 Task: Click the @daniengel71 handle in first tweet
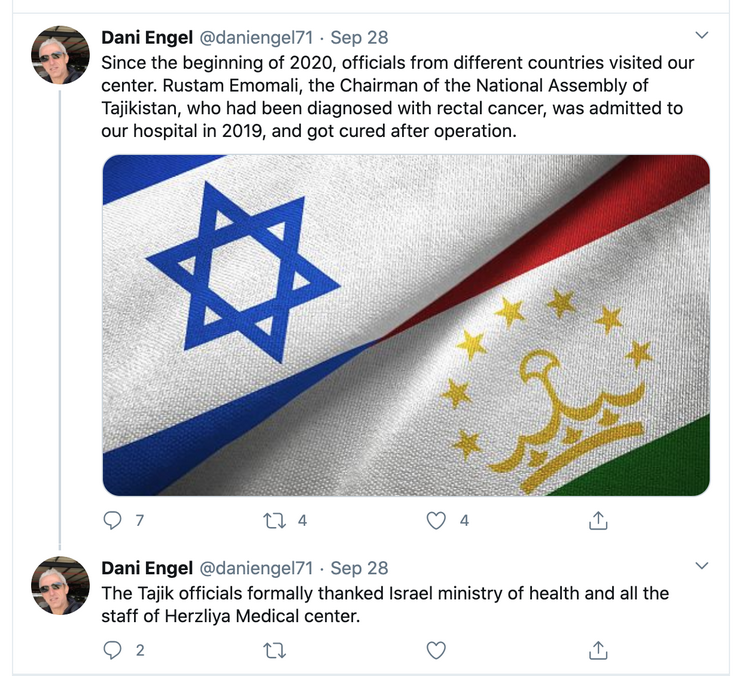coord(257,38)
